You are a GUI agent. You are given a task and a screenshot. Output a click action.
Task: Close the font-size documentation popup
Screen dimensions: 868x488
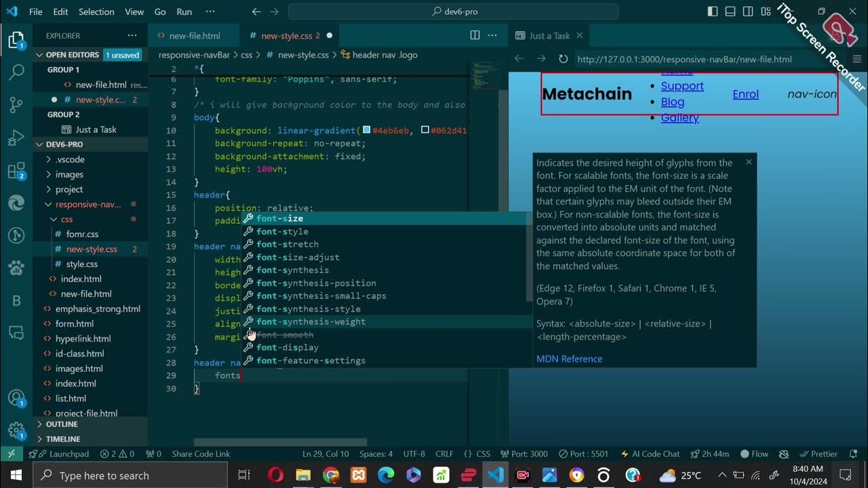749,161
